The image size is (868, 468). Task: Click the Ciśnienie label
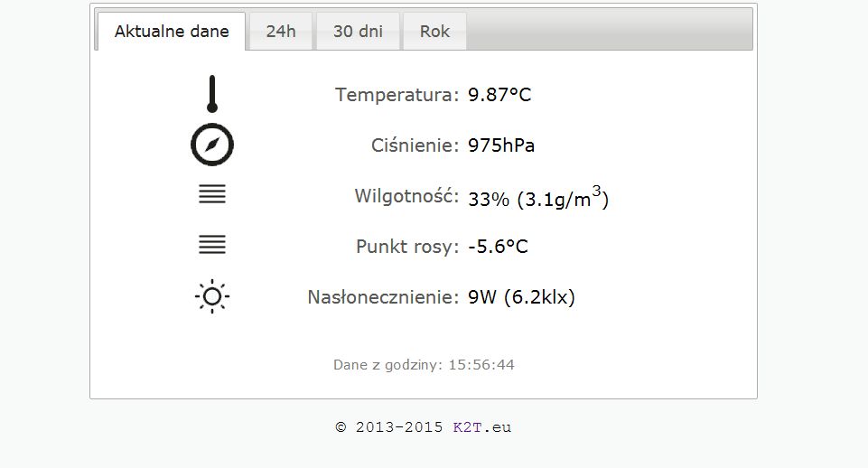click(415, 145)
